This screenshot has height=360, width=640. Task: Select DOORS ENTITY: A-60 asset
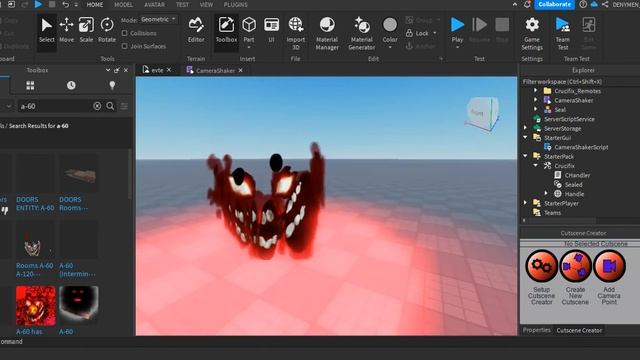35,182
